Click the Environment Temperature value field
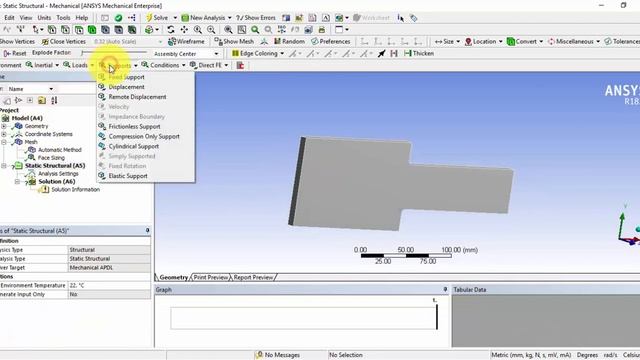The width and height of the screenshot is (640, 360). (x=109, y=285)
